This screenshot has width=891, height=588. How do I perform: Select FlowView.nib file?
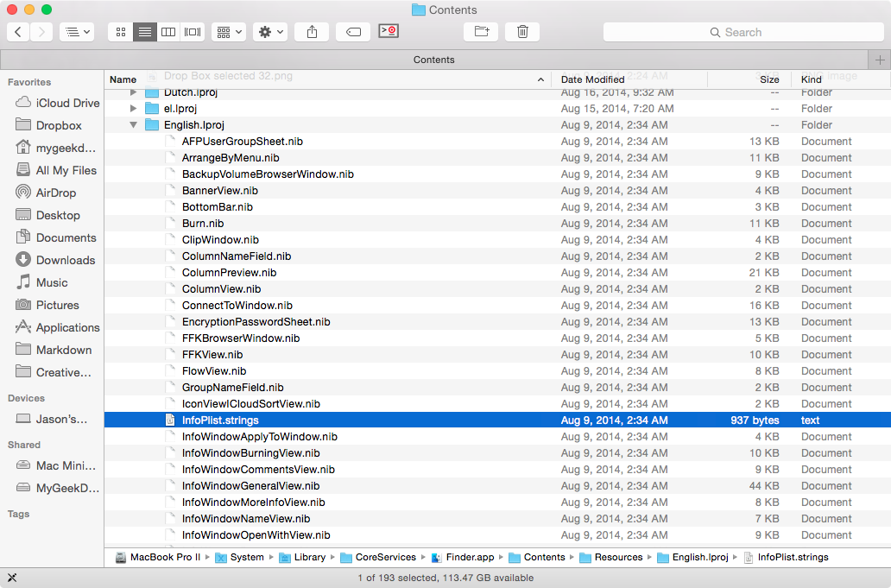click(x=497, y=371)
